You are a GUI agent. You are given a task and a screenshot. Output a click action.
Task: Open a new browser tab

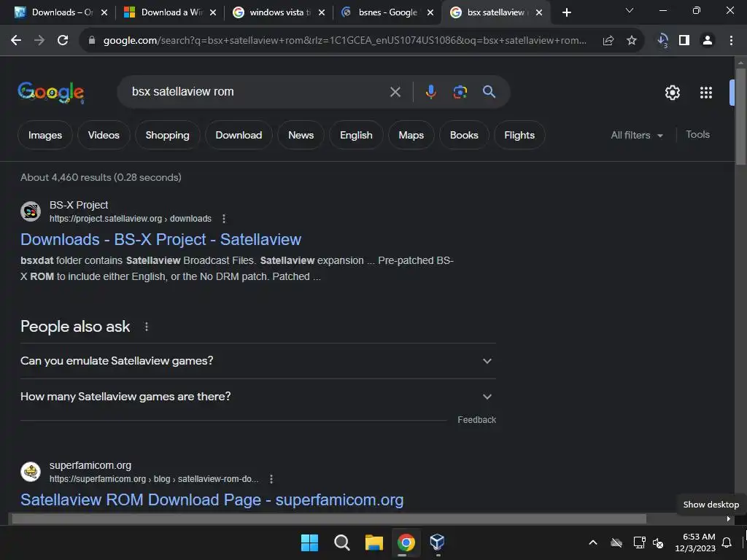click(566, 12)
